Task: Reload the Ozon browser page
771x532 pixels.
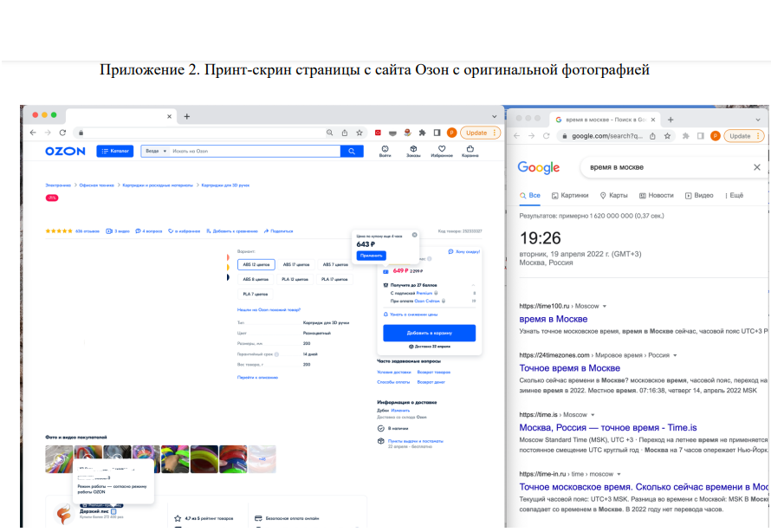Action: [x=62, y=133]
